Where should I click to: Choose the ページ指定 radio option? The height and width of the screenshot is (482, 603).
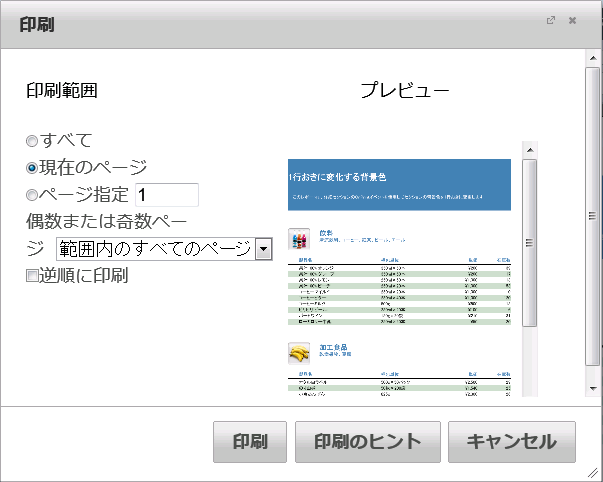tap(32, 195)
